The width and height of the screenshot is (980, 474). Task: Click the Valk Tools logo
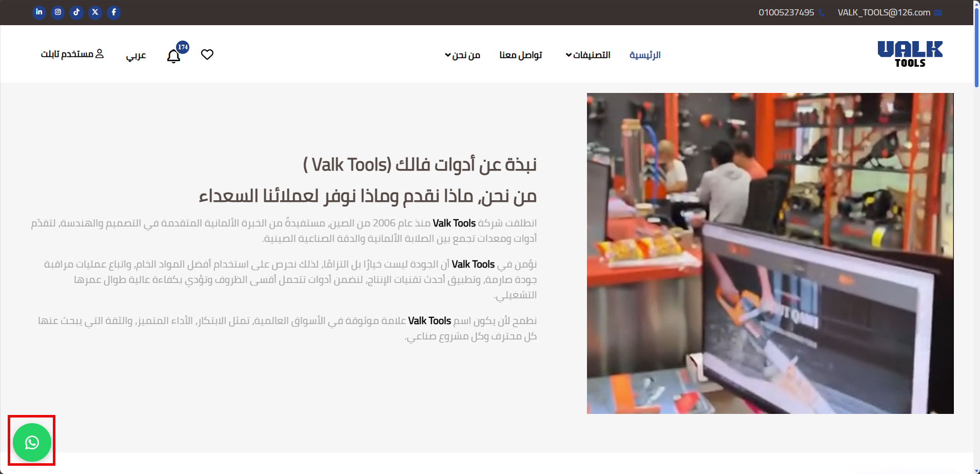point(910,54)
